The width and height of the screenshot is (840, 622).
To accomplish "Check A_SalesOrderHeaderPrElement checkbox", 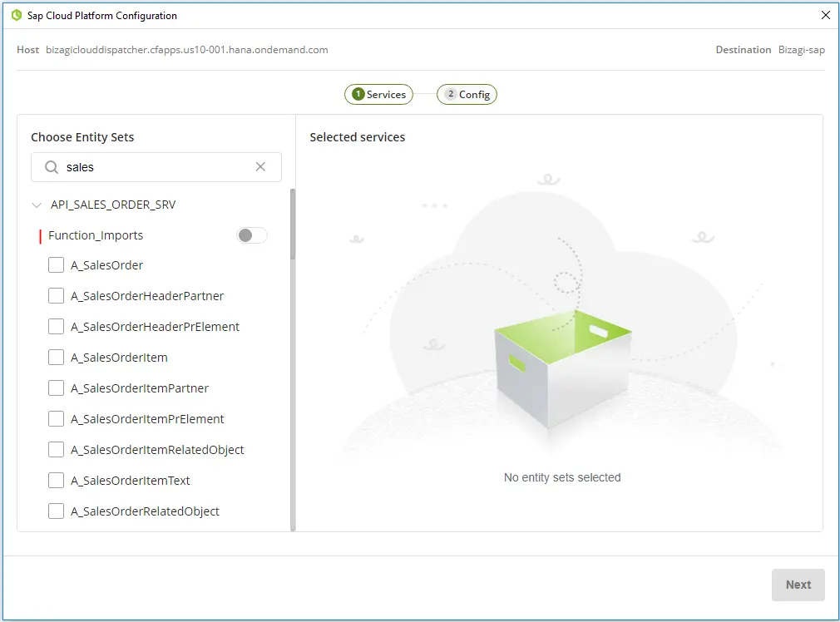I will (57, 326).
